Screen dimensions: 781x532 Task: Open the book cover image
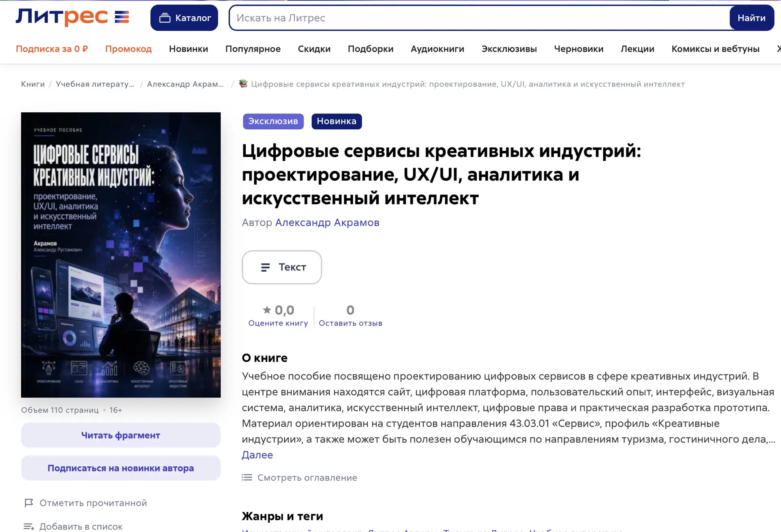pos(121,255)
